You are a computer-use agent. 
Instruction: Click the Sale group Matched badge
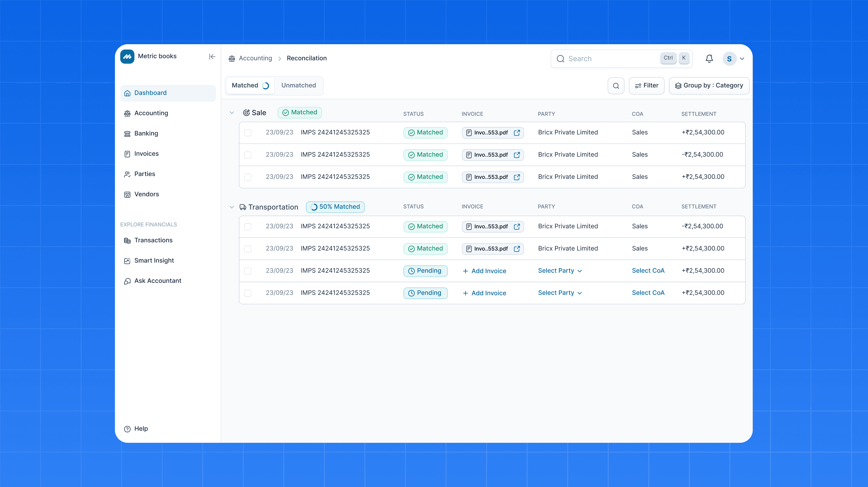[x=300, y=113]
